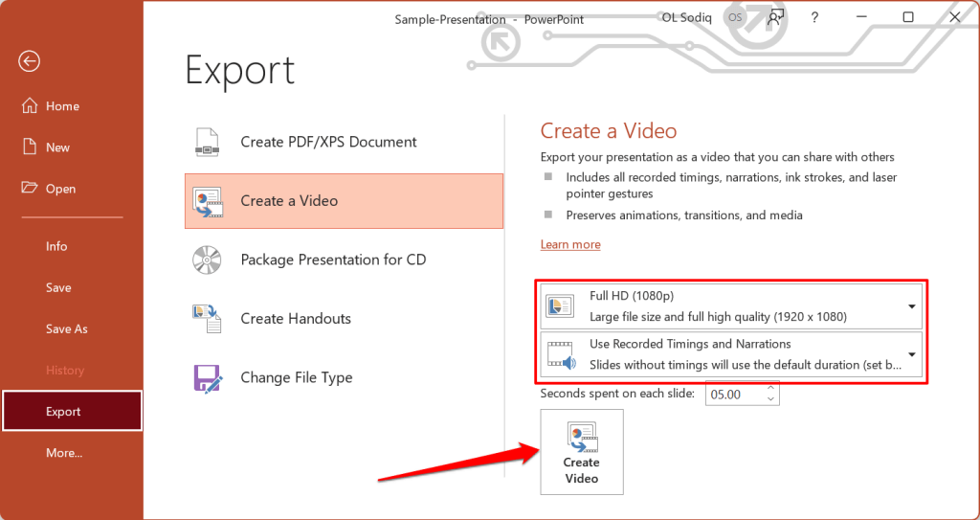Choose Create PDF/XPS Document option
Screen dimensions: 980x520
click(344, 142)
